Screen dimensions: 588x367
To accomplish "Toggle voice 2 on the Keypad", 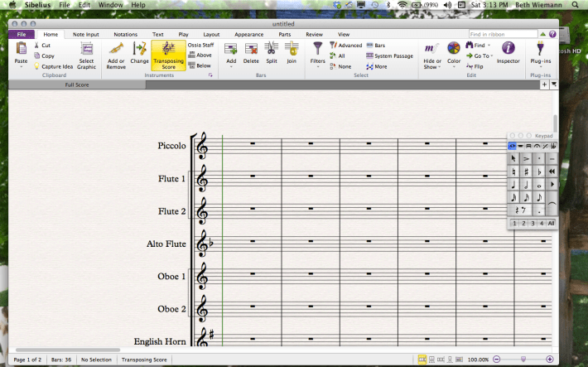I will click(x=523, y=224).
